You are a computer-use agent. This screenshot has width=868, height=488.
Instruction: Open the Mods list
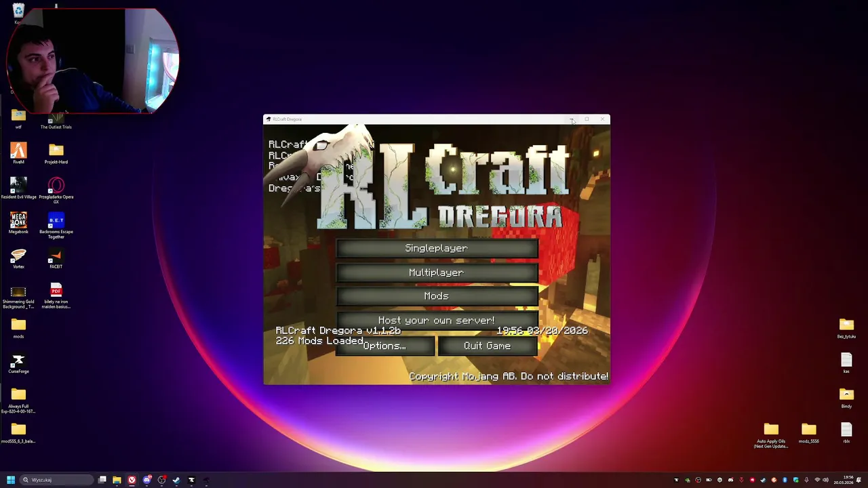(437, 296)
